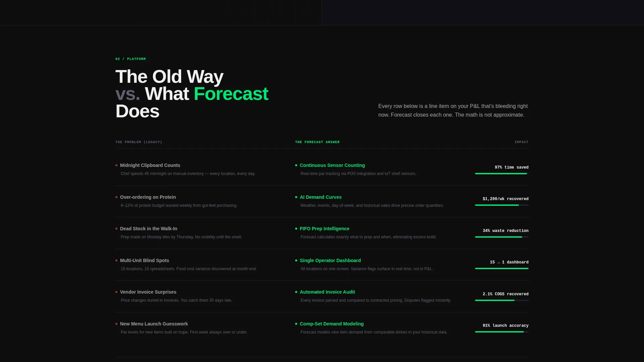Select THE PROBLEM (LEGACY) column header
The height and width of the screenshot is (362, 644).
click(x=139, y=142)
